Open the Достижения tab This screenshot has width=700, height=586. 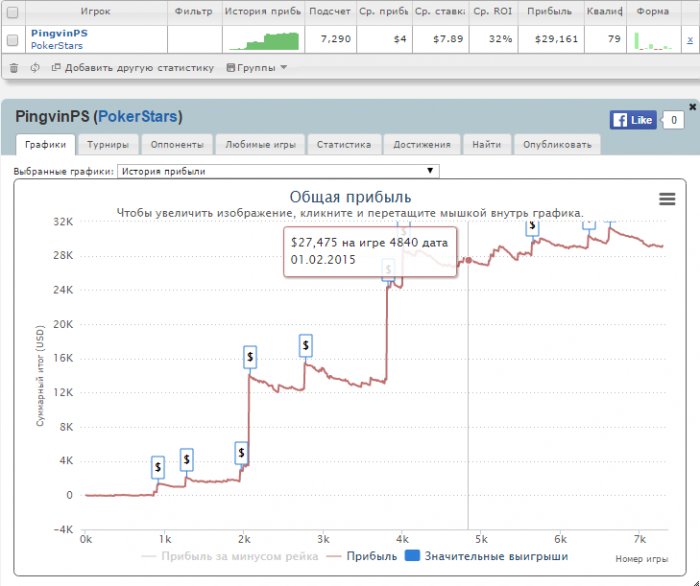point(422,145)
